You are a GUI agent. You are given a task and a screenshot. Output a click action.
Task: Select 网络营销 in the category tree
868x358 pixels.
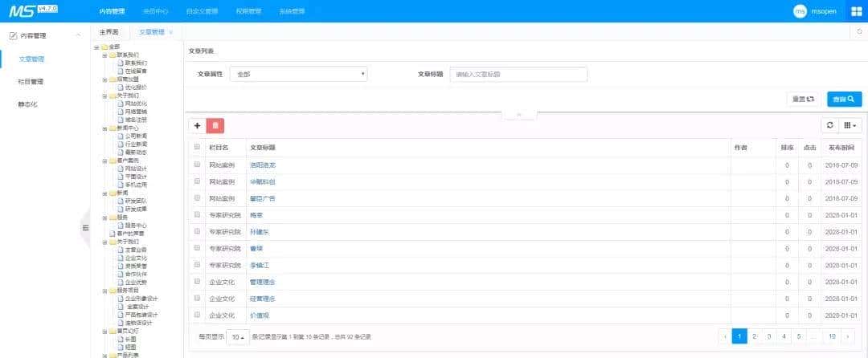(x=136, y=111)
